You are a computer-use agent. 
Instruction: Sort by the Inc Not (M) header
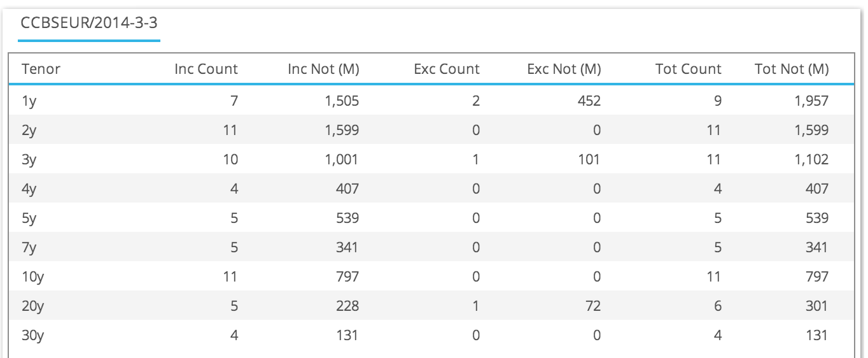[x=323, y=69]
